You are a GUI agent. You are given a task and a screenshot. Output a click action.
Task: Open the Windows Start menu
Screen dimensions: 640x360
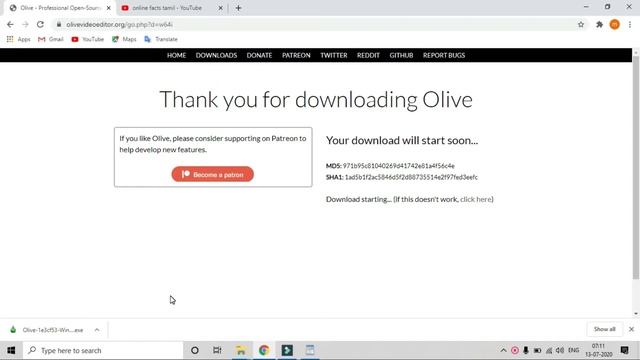11,350
